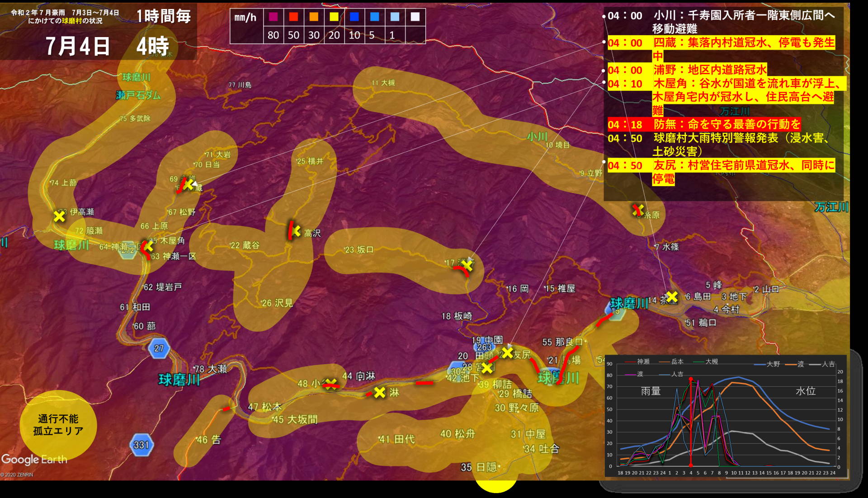
Task: Click the Google Earth logo
Action: [x=34, y=460]
